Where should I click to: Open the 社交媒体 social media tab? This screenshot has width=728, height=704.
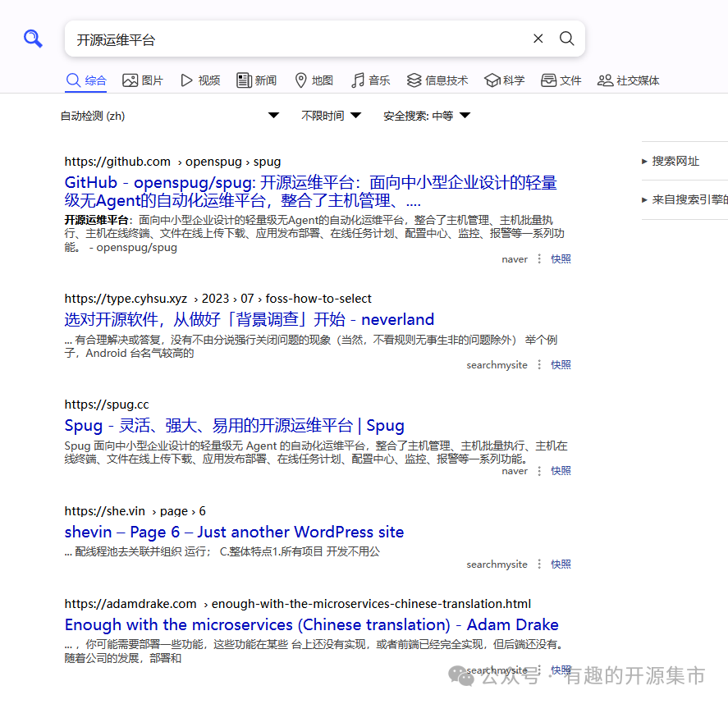coord(628,80)
